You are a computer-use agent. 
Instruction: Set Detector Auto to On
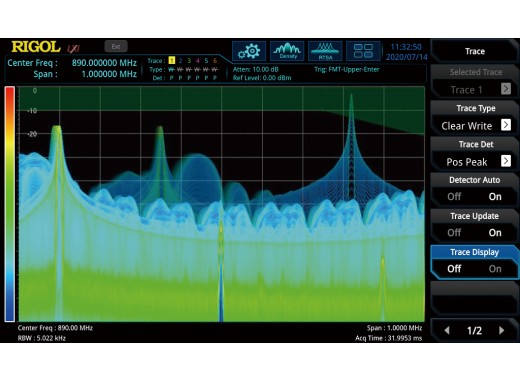(x=495, y=197)
